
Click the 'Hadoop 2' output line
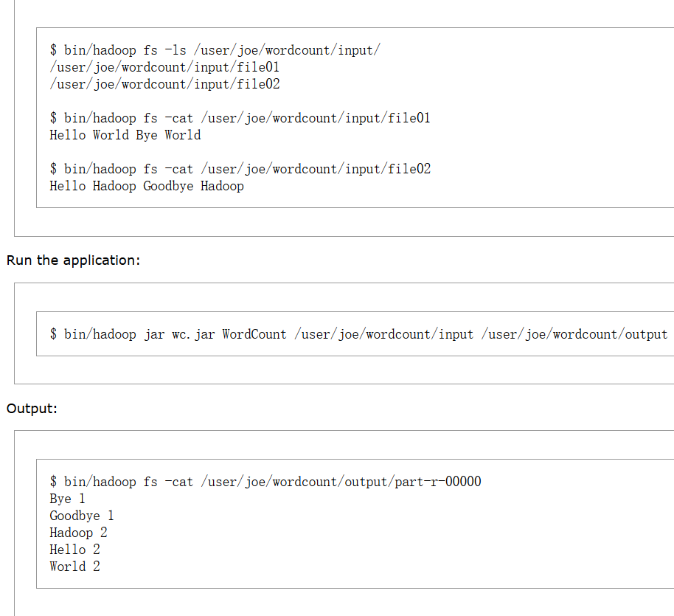[x=78, y=533]
